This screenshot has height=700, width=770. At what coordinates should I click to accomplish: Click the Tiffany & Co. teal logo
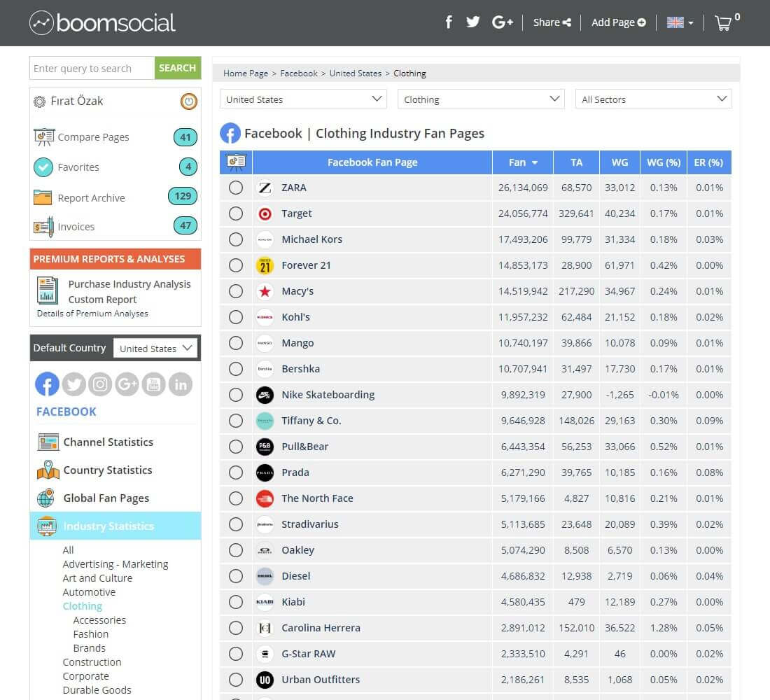(x=265, y=421)
